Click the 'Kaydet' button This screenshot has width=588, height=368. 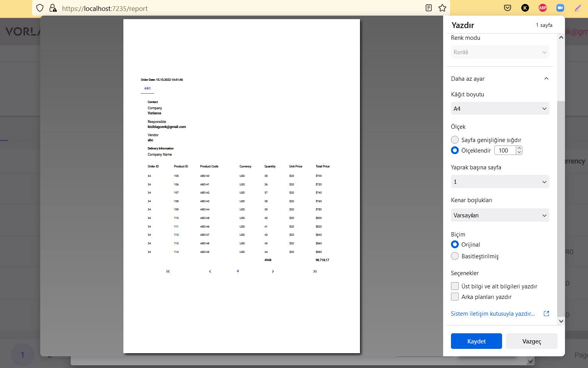pos(476,341)
